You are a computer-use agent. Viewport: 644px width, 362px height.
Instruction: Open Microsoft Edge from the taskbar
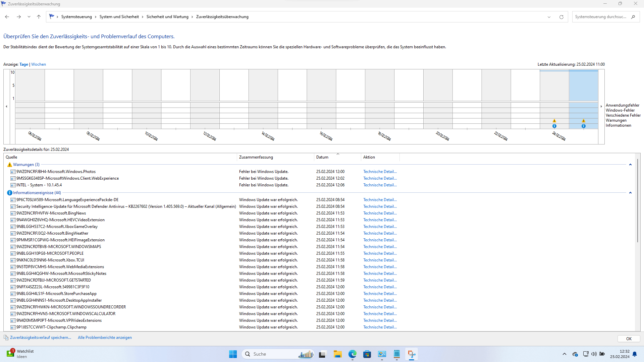tap(352, 354)
